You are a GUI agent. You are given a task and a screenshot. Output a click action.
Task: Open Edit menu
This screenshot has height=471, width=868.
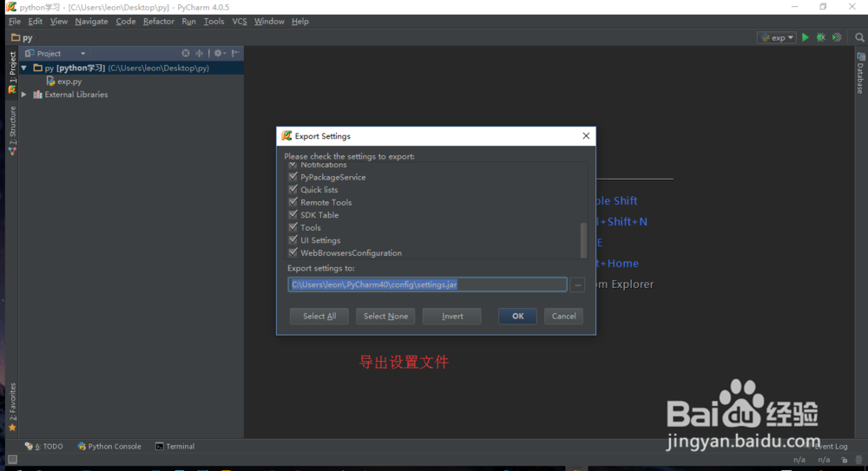click(x=35, y=21)
